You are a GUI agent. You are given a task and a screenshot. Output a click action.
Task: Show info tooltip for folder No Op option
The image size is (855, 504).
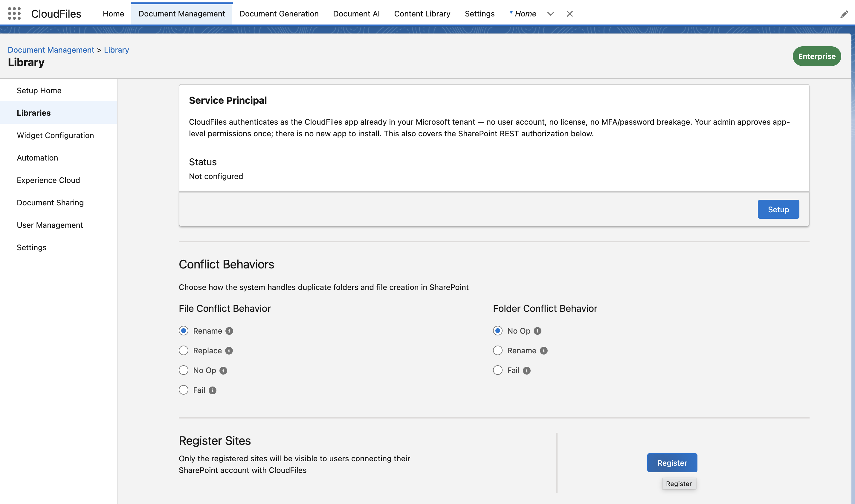537,331
